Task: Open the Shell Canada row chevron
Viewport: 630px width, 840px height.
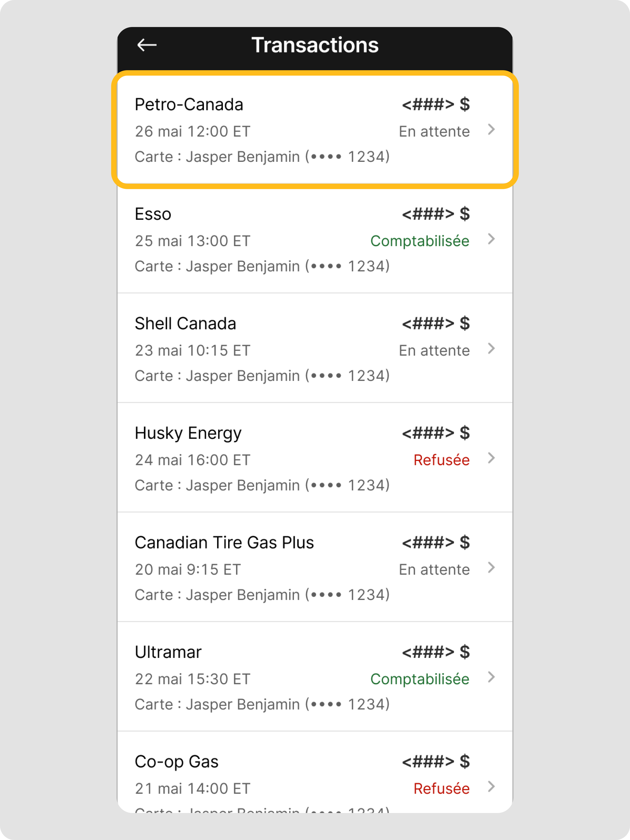Action: coord(491,349)
